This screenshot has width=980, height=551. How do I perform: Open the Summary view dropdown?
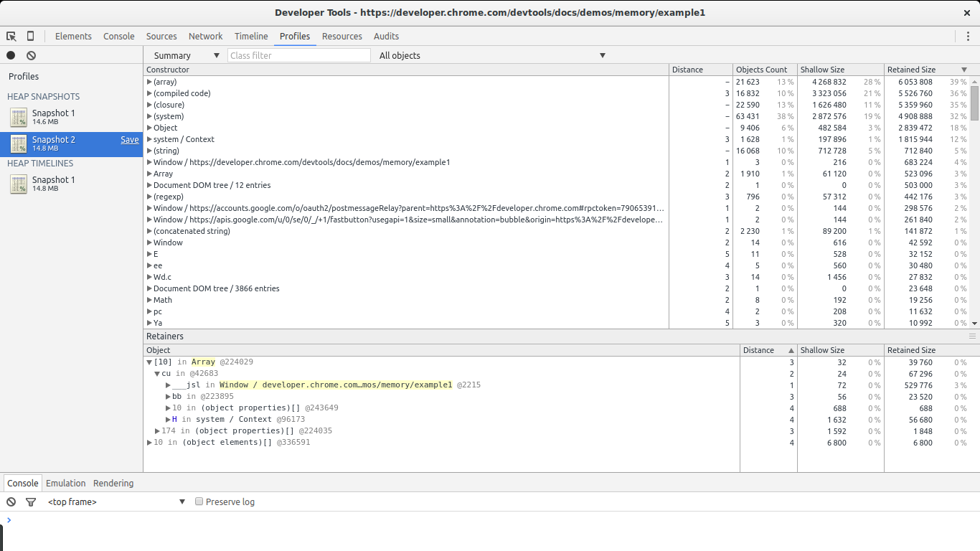pyautogui.click(x=185, y=55)
